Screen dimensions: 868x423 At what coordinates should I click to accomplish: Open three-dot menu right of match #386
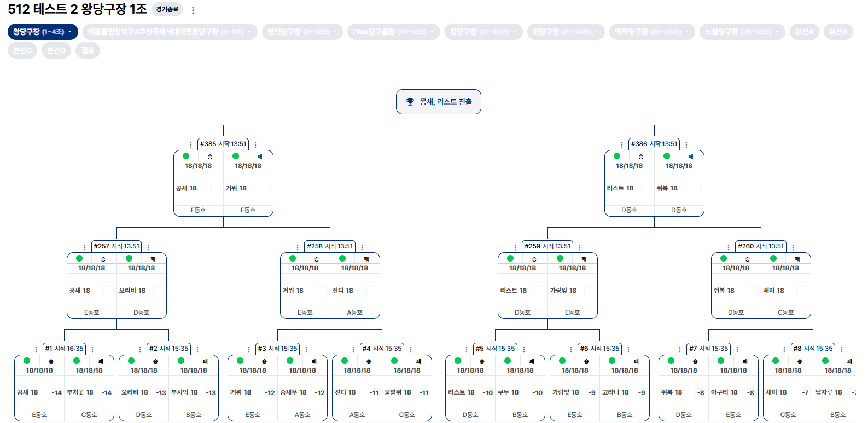coord(686,145)
